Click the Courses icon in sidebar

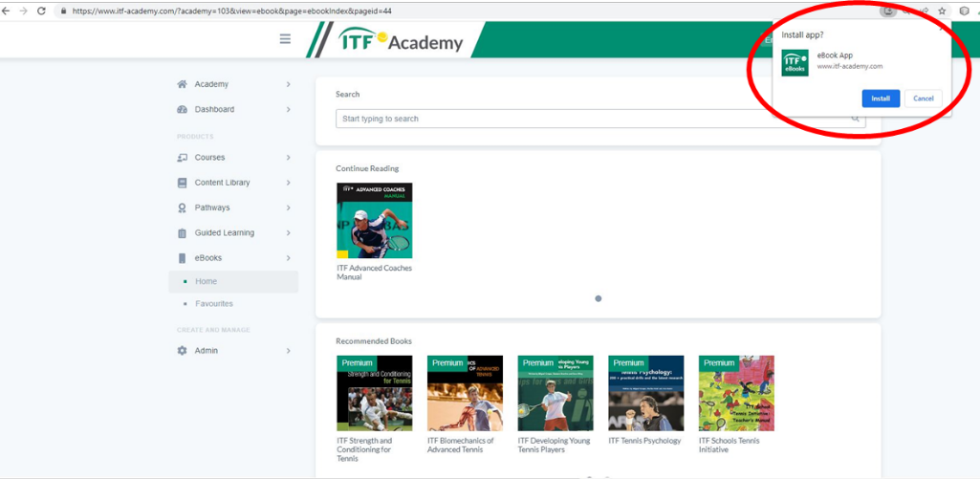click(182, 158)
